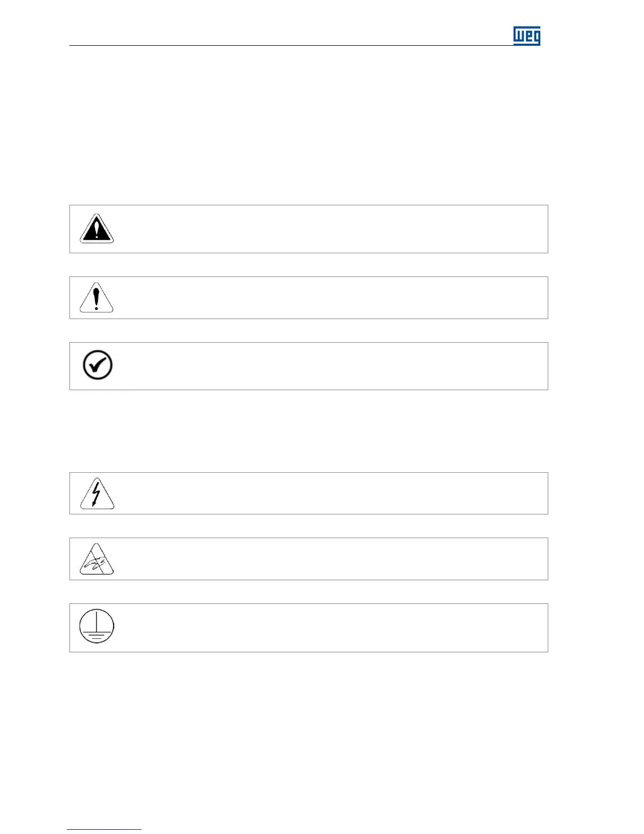Click the solid black danger triangle icon

[97, 229]
